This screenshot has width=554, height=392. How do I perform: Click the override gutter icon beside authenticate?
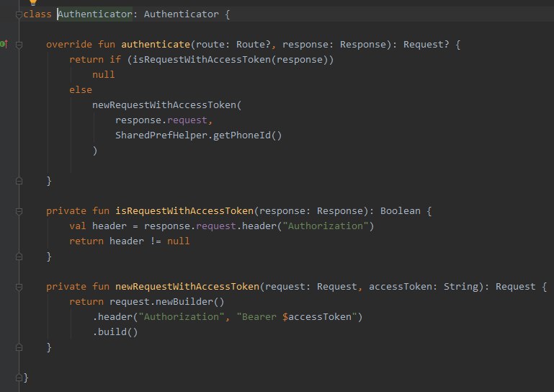click(x=4, y=44)
